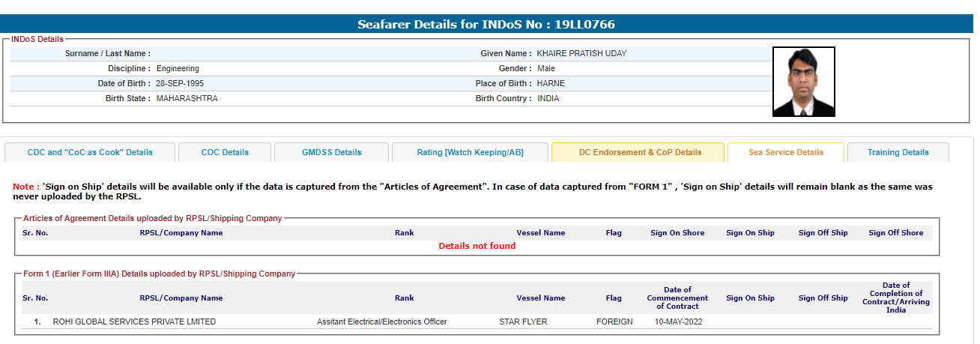Screen dimensions: 980x344
Task: Click the seafarer's profile photo
Action: [x=804, y=82]
